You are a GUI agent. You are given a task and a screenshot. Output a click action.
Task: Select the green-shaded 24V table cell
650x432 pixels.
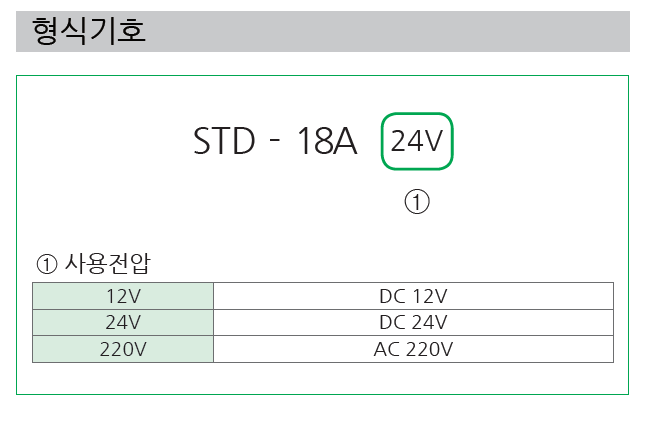123,322
